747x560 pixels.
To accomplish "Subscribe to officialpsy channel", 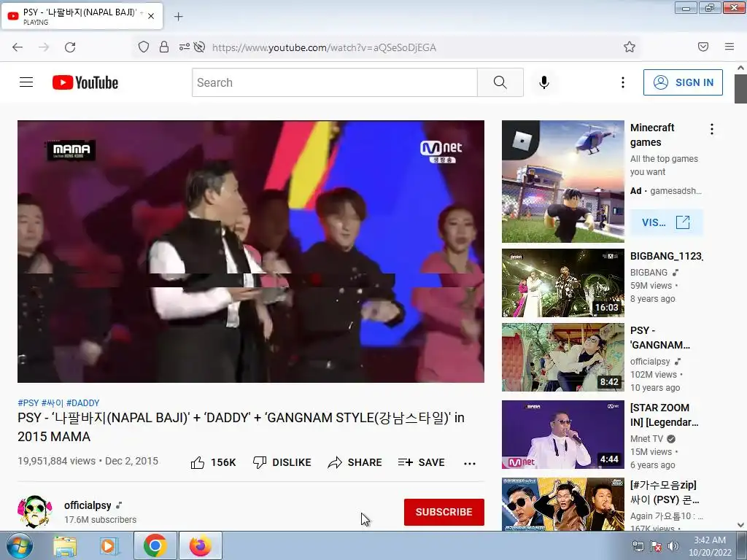I will 444,512.
